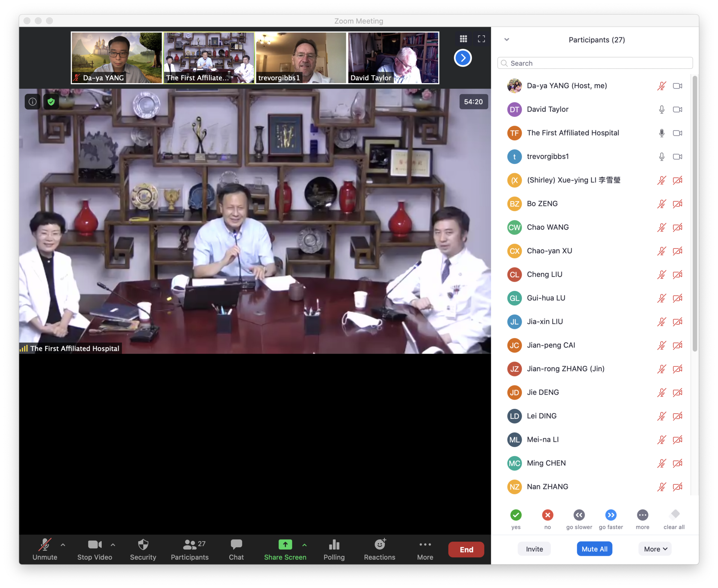Screen dimensions: 718x588
Task: Show next video thumbnails with blue arrow
Action: click(x=463, y=58)
